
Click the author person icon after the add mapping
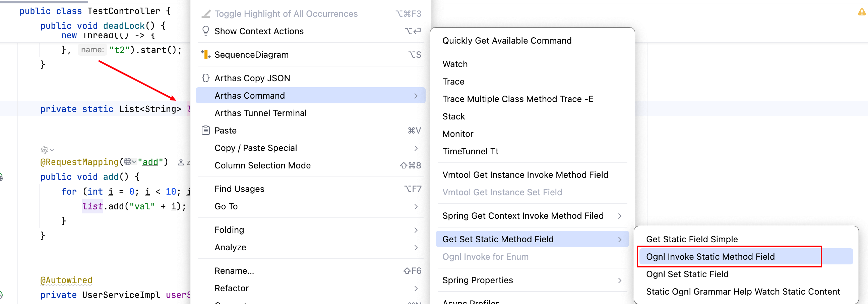click(x=181, y=162)
